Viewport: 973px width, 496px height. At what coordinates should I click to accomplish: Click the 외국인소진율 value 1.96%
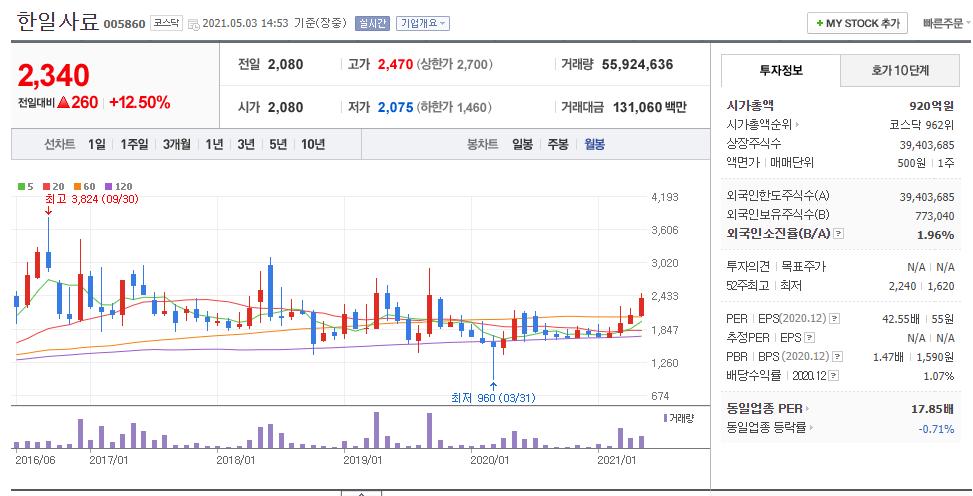tap(936, 235)
